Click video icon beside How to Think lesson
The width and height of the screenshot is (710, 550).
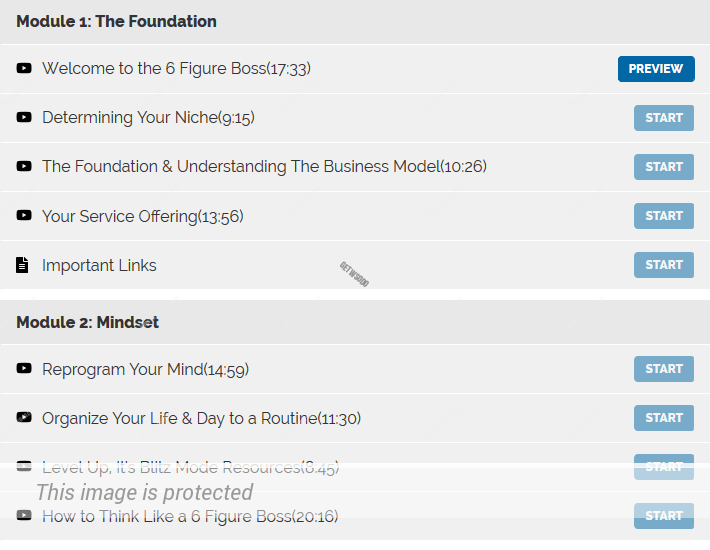24,516
